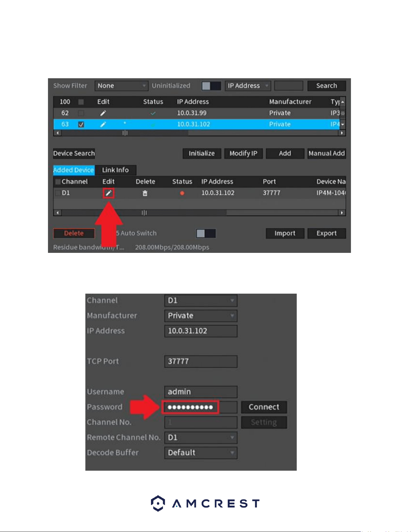Click the edit pencil for device row 63
Viewport: 411px width, 532px height.
pos(103,124)
